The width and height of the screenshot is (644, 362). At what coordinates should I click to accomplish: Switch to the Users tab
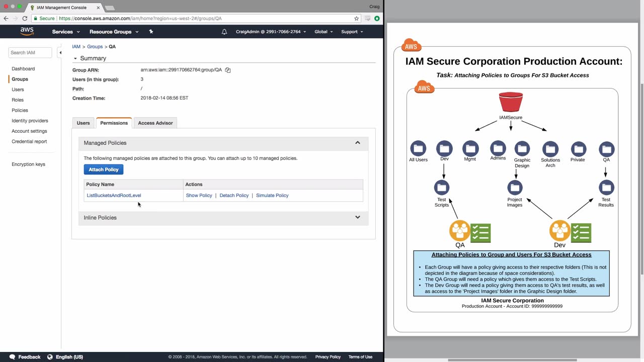coord(84,123)
